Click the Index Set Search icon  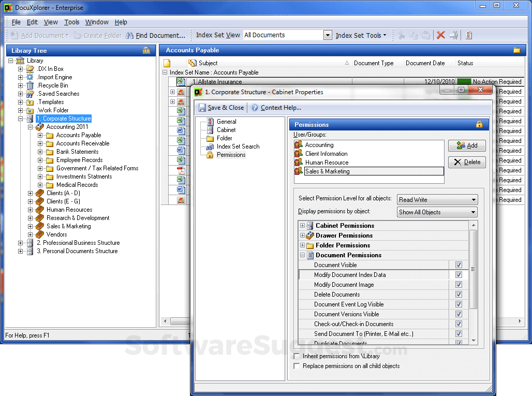click(210, 146)
